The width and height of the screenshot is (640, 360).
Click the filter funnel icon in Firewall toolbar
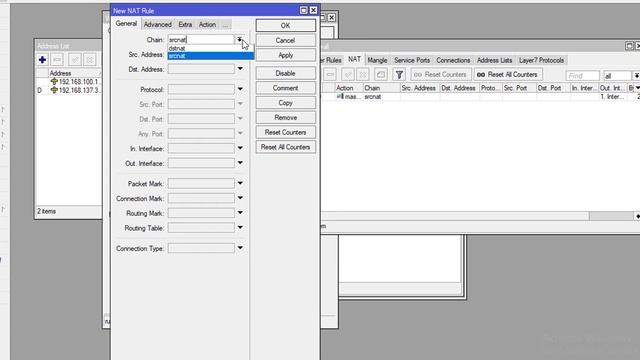coord(399,75)
